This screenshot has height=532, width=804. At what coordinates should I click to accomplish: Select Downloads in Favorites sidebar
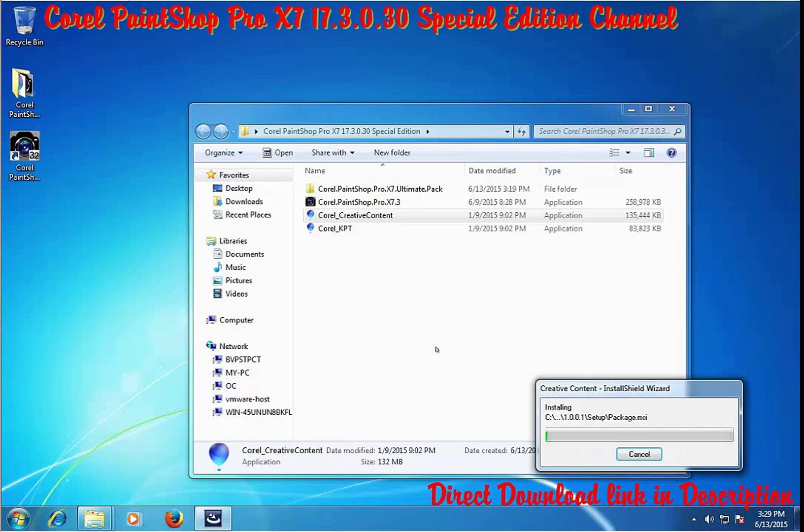pyautogui.click(x=244, y=201)
